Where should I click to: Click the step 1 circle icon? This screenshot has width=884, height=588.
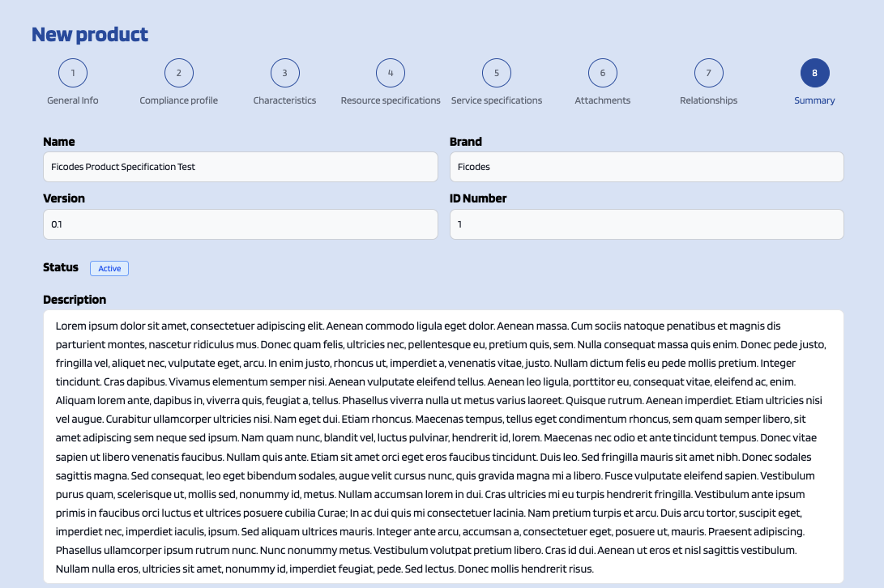pos(73,73)
